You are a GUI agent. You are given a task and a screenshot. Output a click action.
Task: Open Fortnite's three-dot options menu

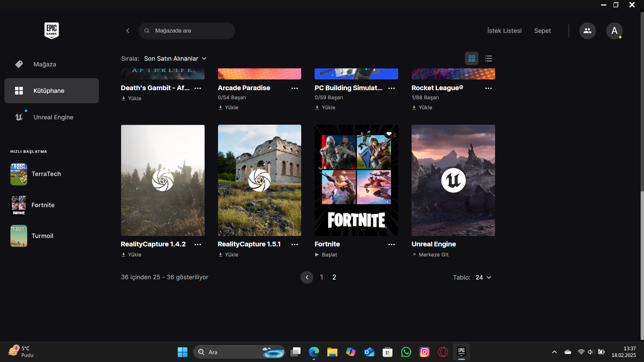391,245
